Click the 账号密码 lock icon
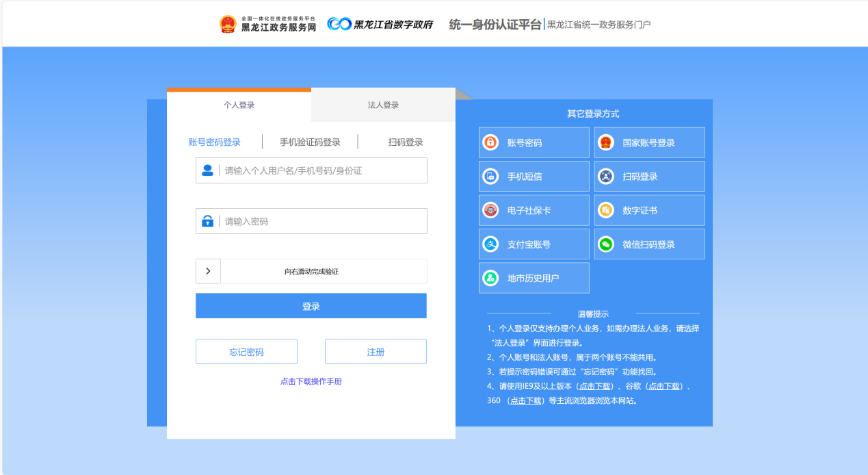 tap(490, 142)
